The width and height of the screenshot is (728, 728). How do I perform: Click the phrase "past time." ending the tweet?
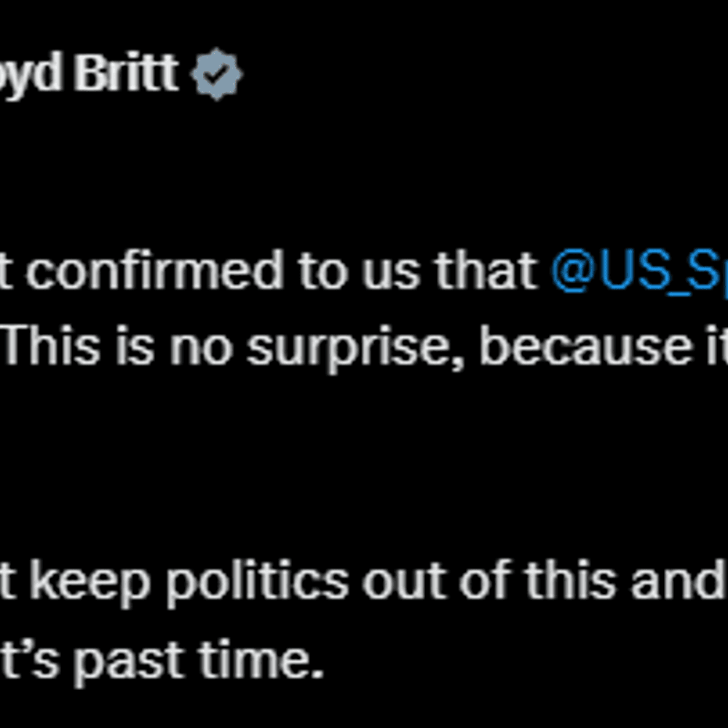pos(199,660)
